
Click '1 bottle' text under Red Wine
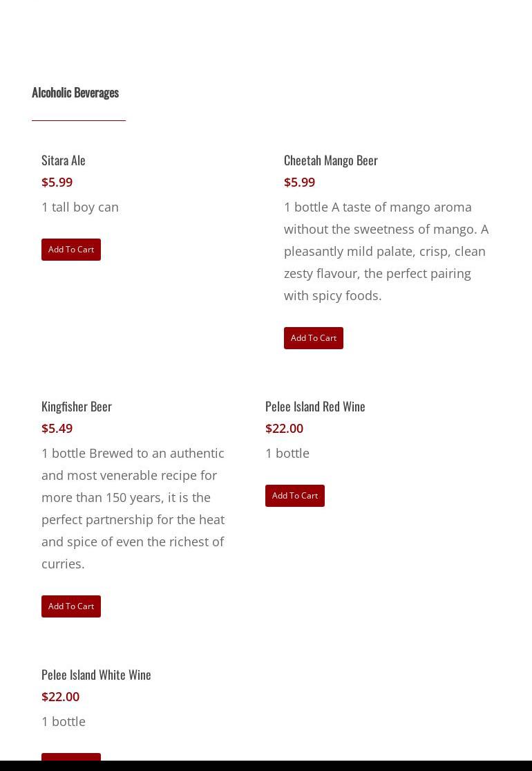(287, 454)
